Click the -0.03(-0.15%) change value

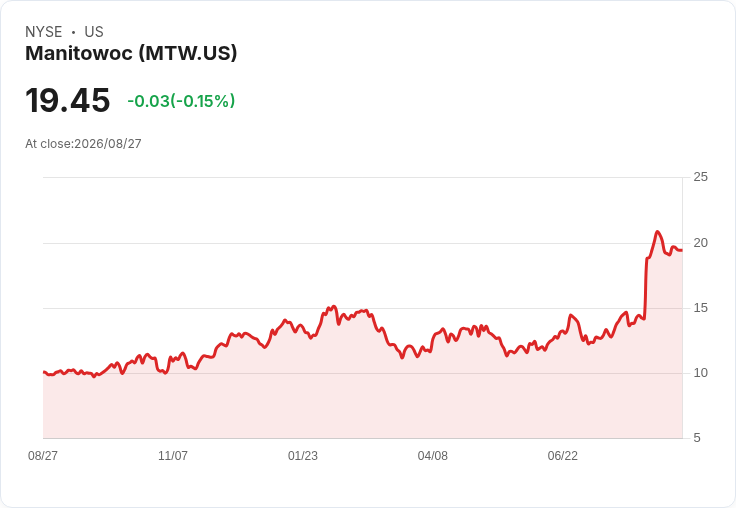pos(181,101)
